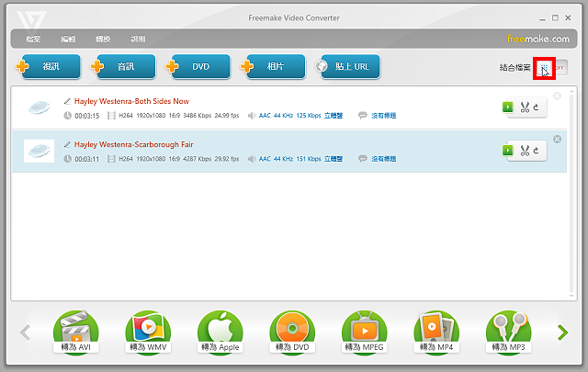Viewport: 588px width, 372px height.
Task: Open the 編輯 menu
Action: [68, 39]
